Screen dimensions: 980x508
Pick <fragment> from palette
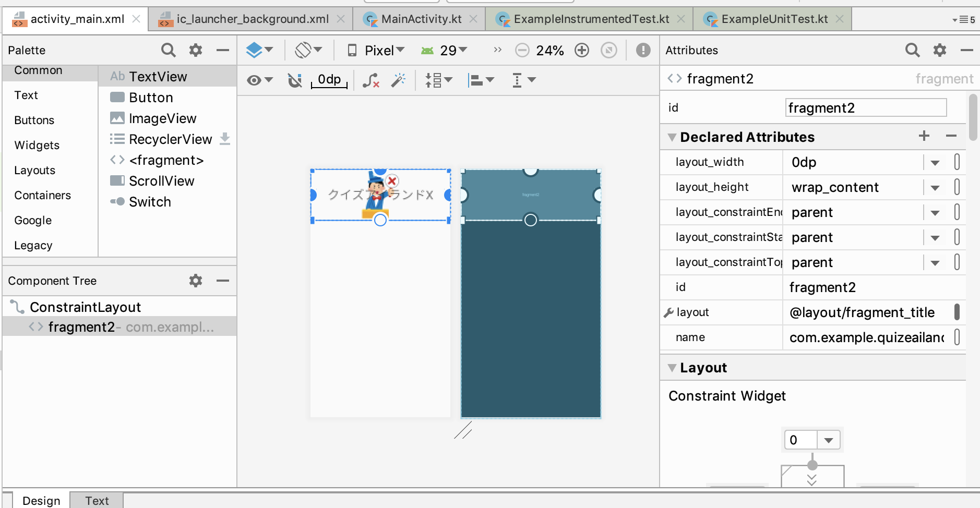click(168, 160)
